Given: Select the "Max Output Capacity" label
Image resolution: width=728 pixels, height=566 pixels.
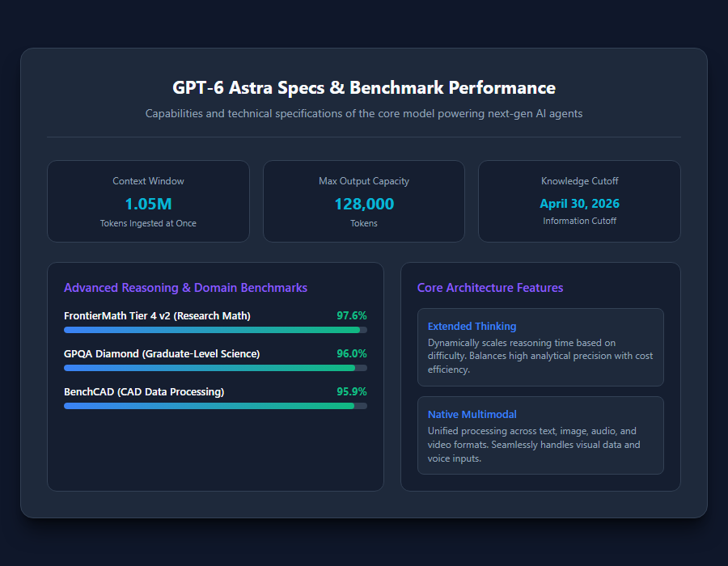Looking at the screenshot, I should 364,181.
